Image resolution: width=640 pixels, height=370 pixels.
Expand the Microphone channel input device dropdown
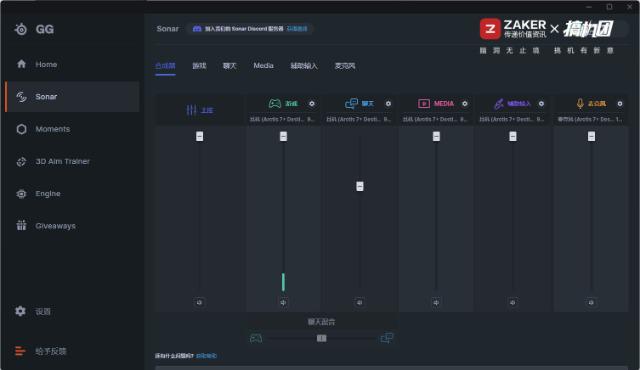pos(590,119)
